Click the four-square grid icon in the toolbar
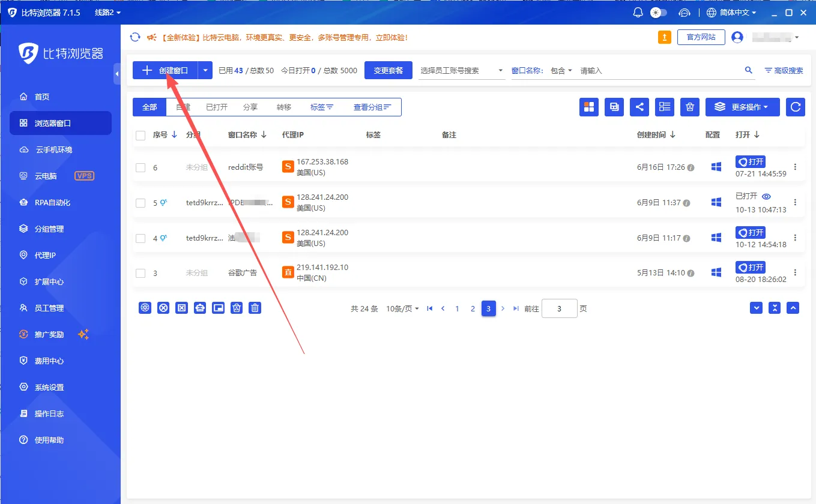 tap(589, 107)
